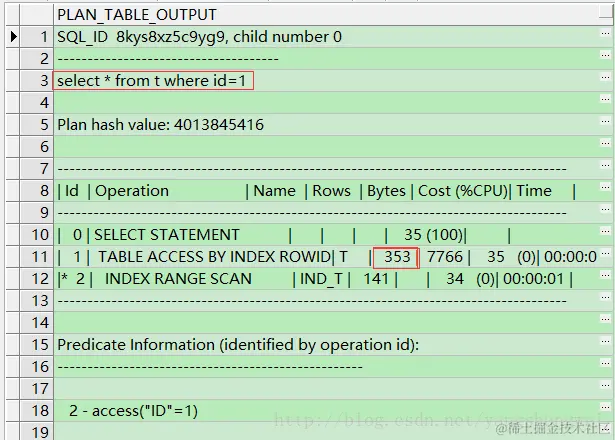Open ellipsis button on Plan hash value row
The width and height of the screenshot is (615, 440).
[x=605, y=121]
